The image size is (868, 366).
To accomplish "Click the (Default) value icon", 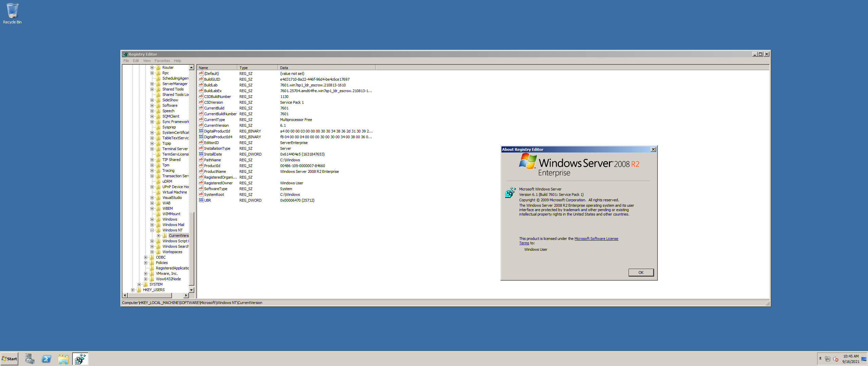I will pos(201,73).
